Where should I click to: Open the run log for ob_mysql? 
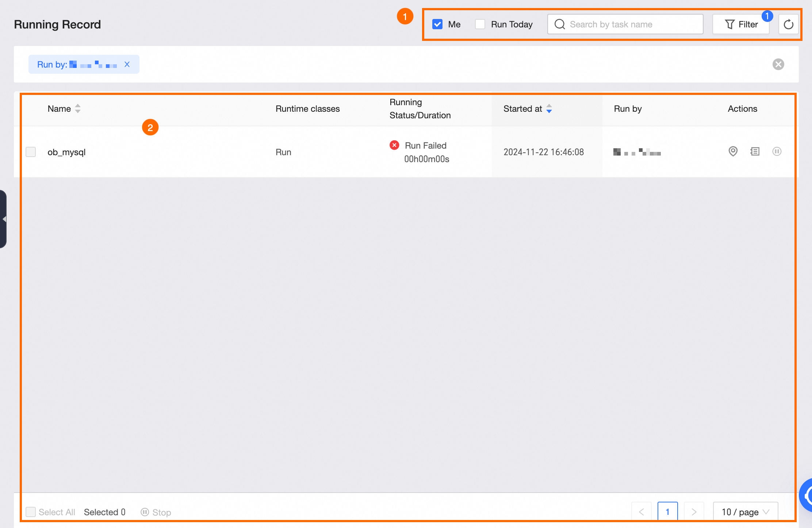(x=755, y=152)
